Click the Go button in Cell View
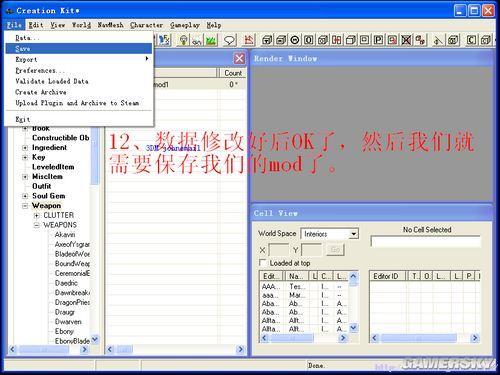 pyautogui.click(x=336, y=250)
